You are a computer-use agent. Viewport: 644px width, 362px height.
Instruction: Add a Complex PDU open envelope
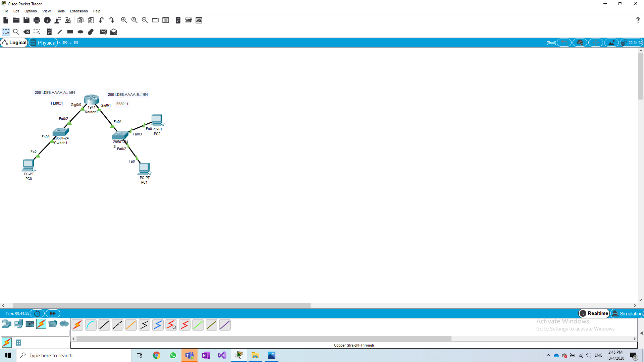click(x=114, y=32)
